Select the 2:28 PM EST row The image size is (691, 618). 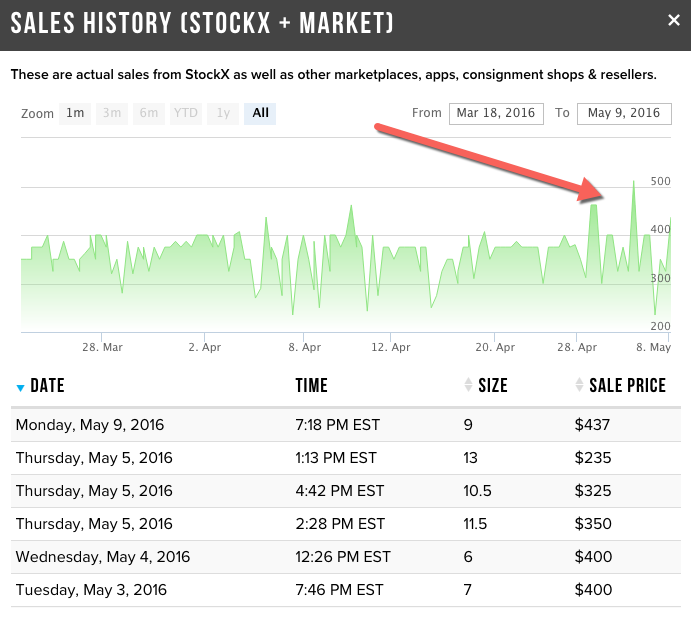pos(346,524)
